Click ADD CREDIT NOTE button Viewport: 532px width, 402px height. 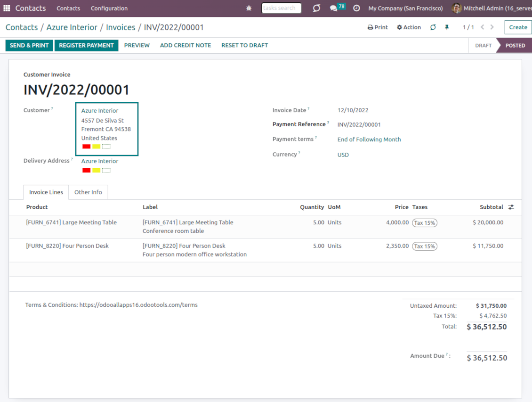tap(185, 46)
